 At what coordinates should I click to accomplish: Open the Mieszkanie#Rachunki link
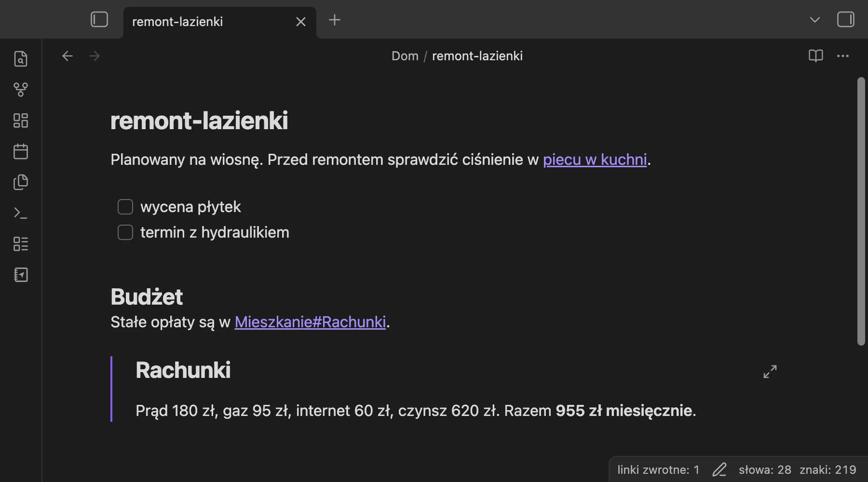pyautogui.click(x=310, y=322)
